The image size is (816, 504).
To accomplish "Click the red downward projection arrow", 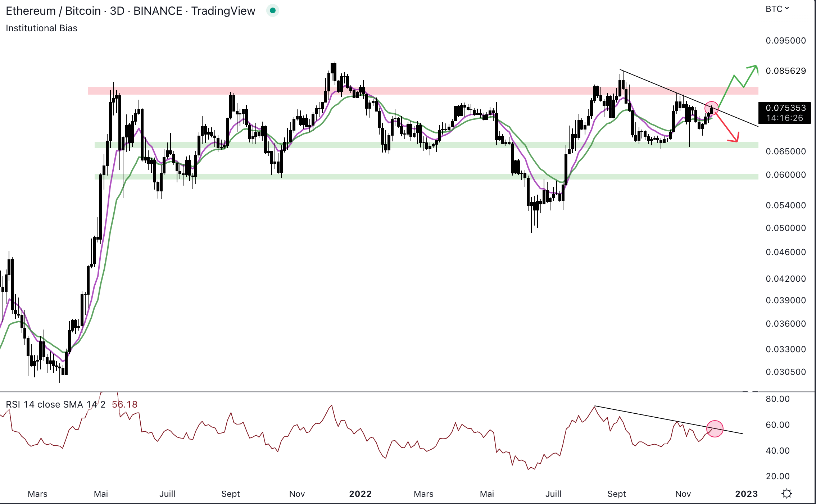I will point(727,128).
